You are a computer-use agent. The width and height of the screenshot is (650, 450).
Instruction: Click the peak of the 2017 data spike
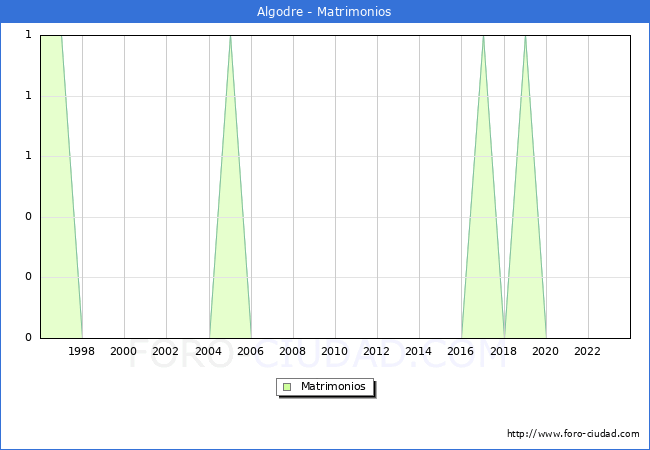(x=483, y=37)
